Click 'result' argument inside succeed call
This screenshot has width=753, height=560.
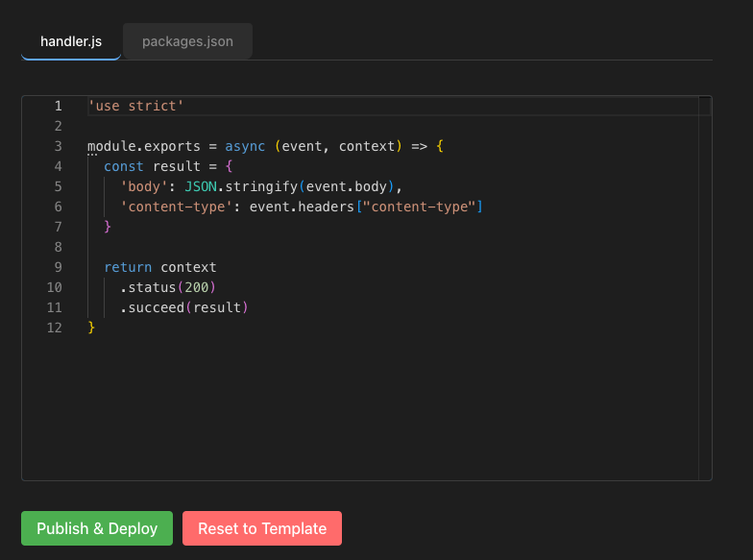tap(217, 307)
